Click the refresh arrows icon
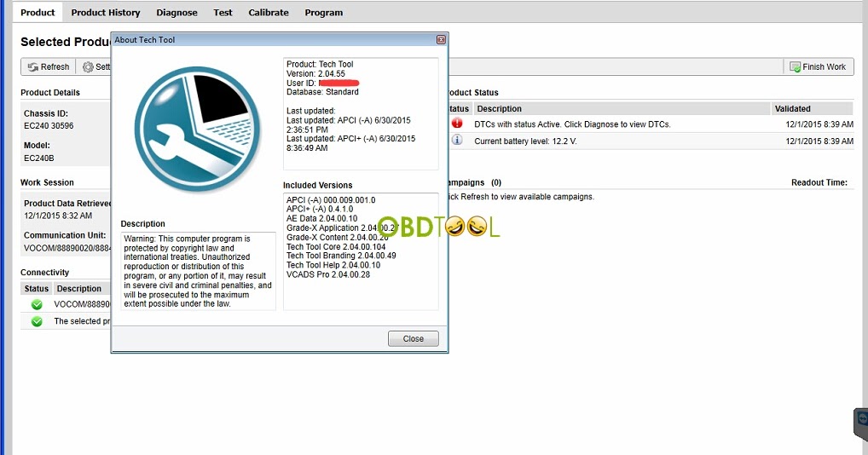868x455 pixels. 33,67
